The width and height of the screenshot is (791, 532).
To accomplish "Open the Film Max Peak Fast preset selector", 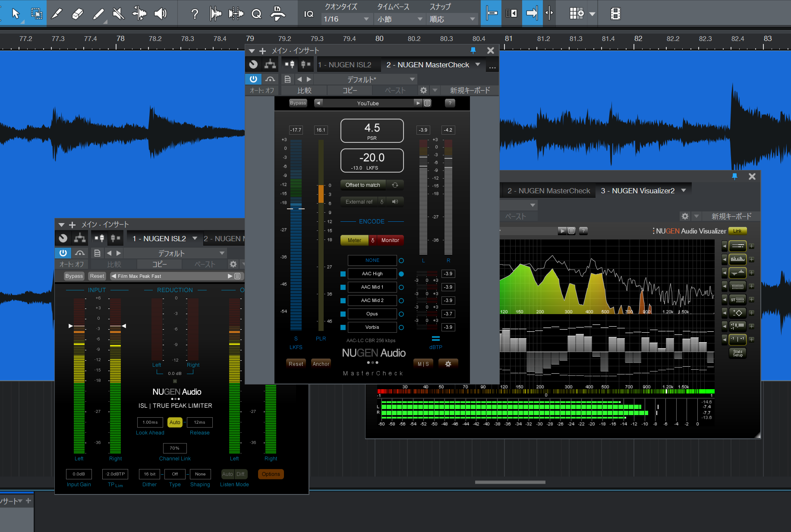I will (x=176, y=276).
